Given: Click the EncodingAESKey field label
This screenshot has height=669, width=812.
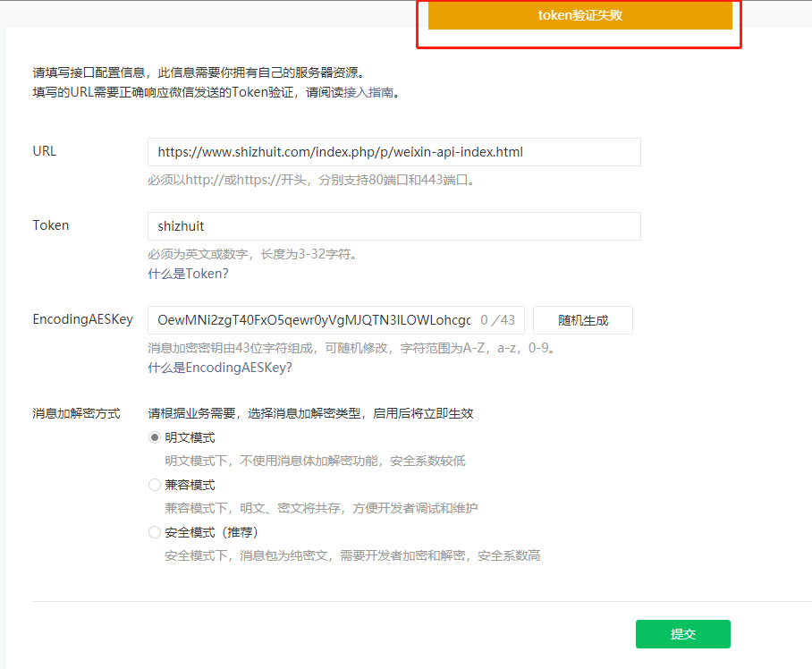Looking at the screenshot, I should tap(83, 319).
